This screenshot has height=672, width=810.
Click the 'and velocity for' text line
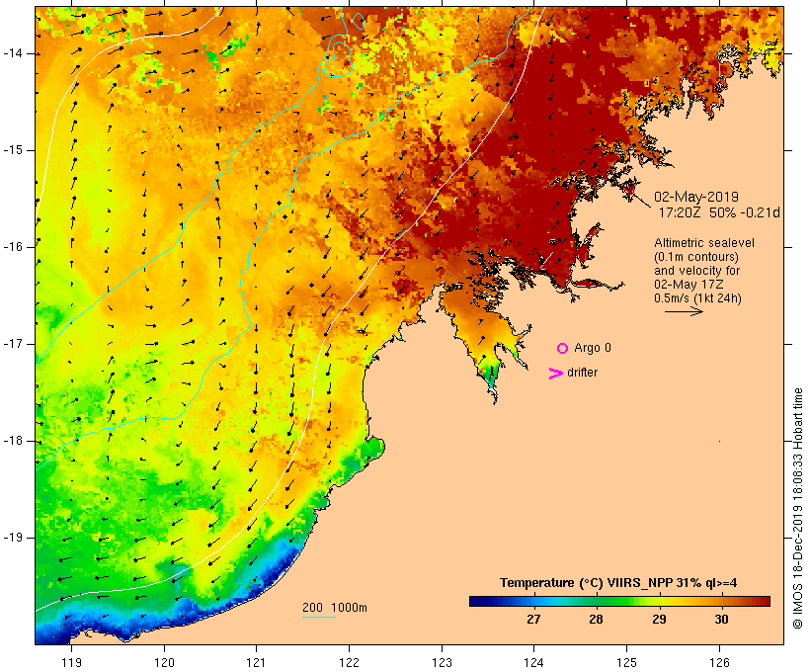(x=696, y=271)
